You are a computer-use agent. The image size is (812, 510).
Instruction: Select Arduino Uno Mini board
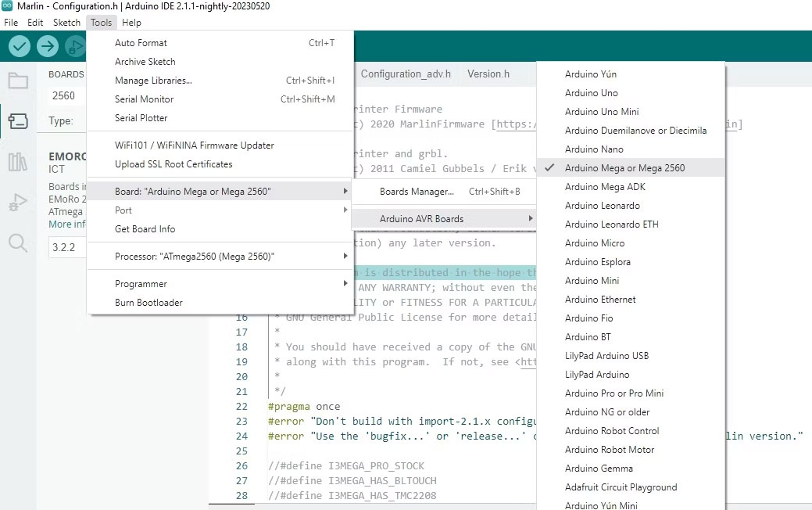coord(631,111)
